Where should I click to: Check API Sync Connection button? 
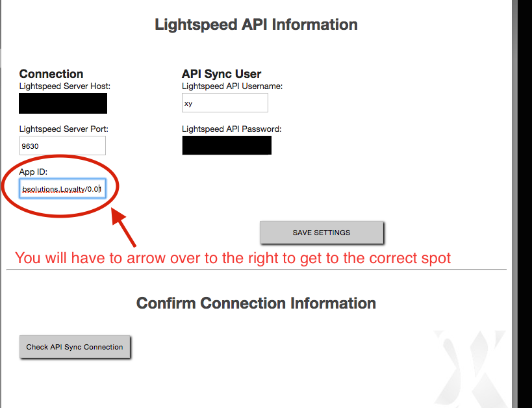pyautogui.click(x=75, y=347)
